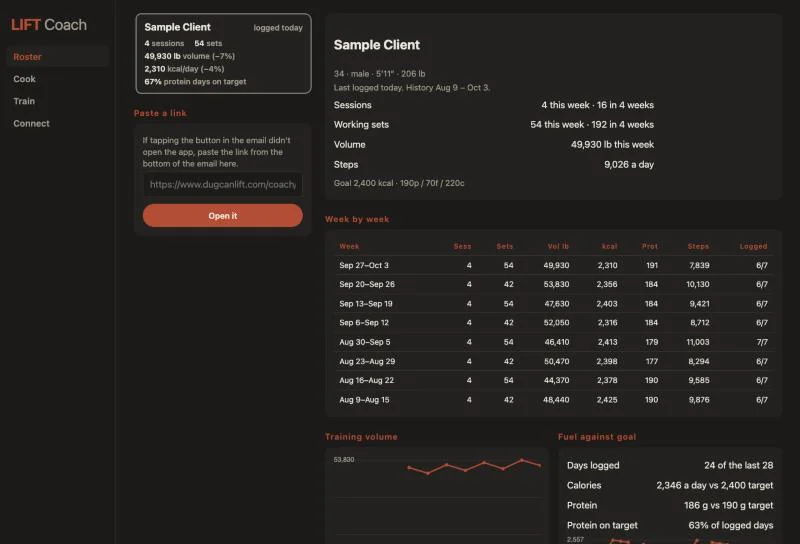The height and width of the screenshot is (544, 800).
Task: Click '34 · male · 5'11" · 206 lb' line
Action: point(379,73)
